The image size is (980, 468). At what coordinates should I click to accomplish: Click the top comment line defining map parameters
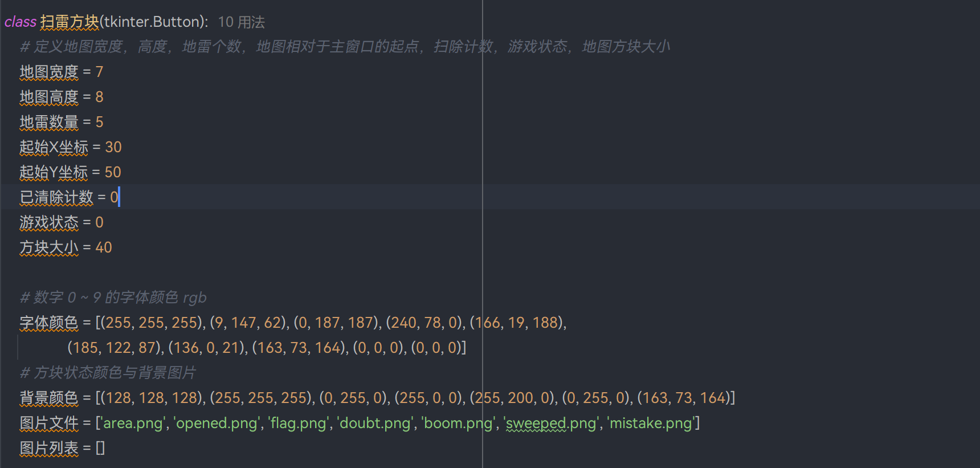(x=345, y=47)
